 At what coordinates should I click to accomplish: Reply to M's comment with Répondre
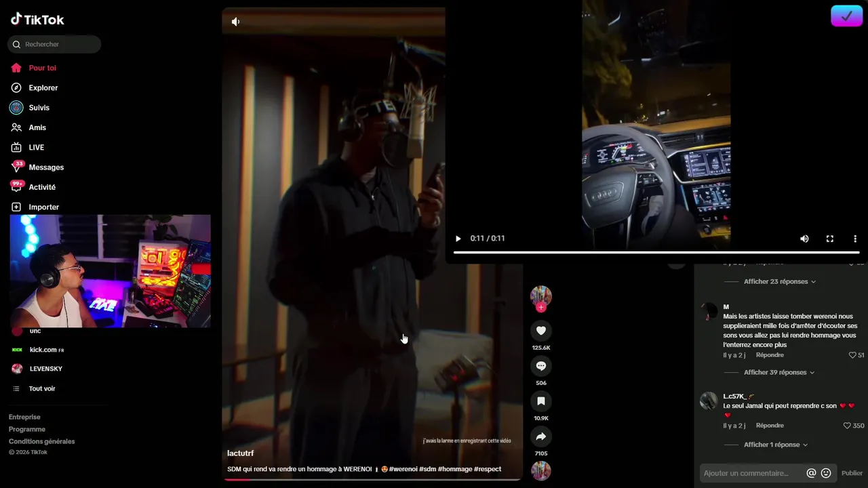pos(770,355)
